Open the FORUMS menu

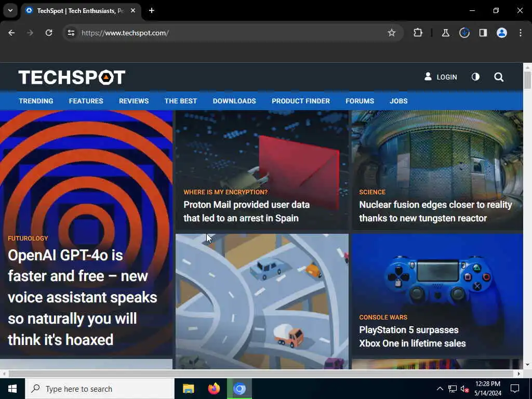click(360, 101)
